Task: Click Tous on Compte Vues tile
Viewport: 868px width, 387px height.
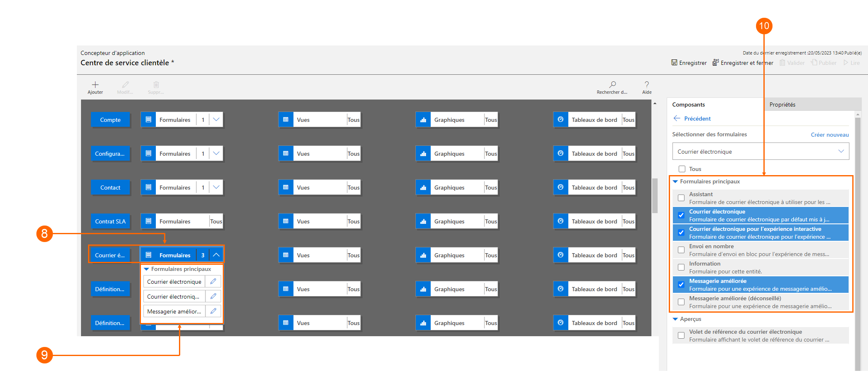Action: point(353,120)
